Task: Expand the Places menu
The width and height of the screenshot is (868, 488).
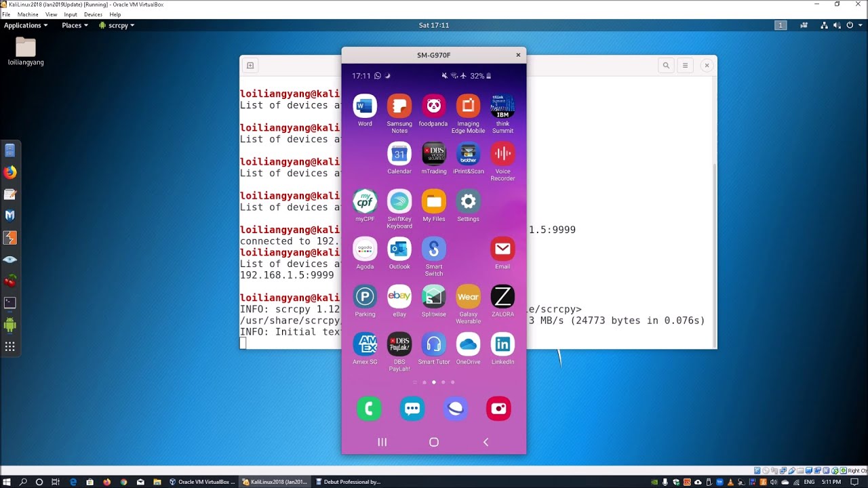Action: point(75,25)
